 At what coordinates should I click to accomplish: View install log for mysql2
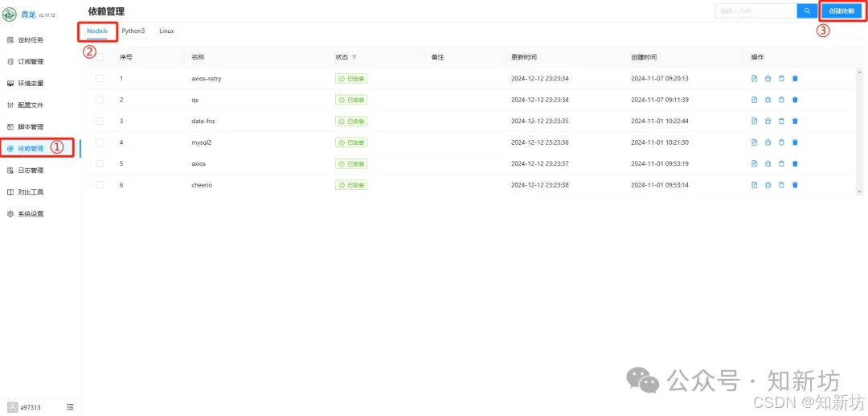754,142
